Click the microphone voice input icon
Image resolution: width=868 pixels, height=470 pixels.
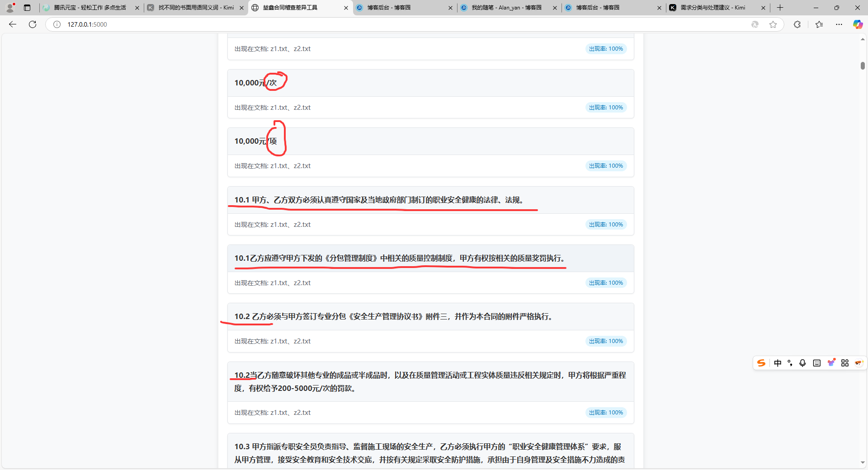pos(802,363)
